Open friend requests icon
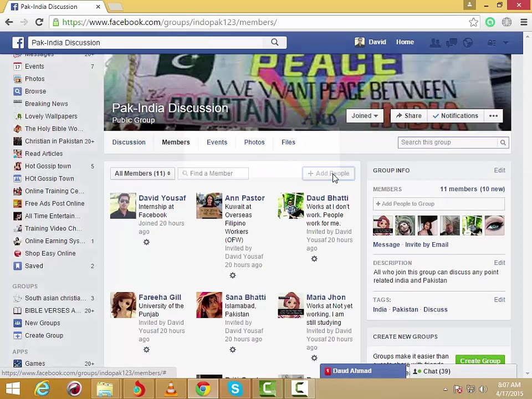The image size is (532, 399). pyautogui.click(x=435, y=43)
